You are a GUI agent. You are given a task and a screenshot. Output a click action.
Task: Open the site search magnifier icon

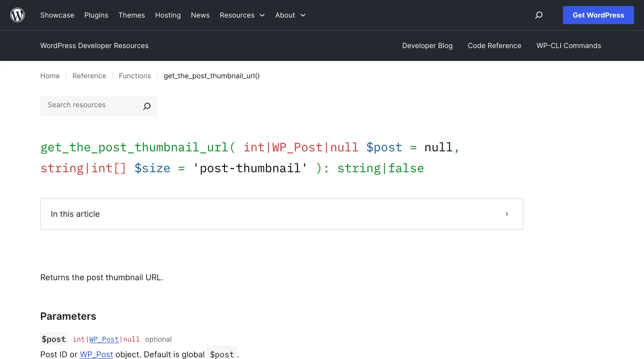539,15
